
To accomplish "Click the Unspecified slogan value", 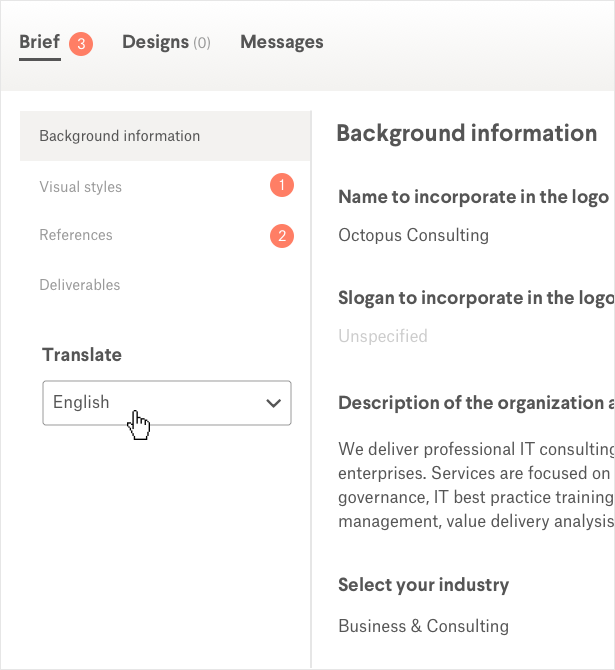I will [x=383, y=336].
